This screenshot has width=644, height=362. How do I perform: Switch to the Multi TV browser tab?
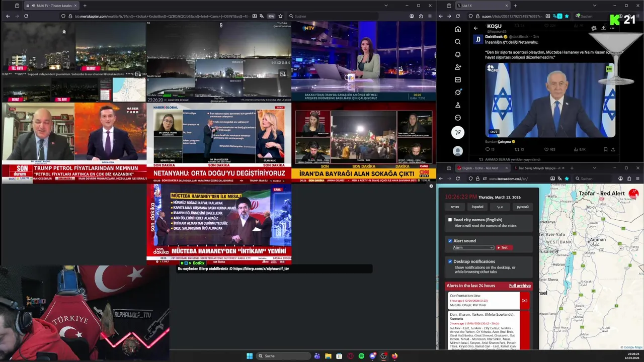pyautogui.click(x=52, y=6)
